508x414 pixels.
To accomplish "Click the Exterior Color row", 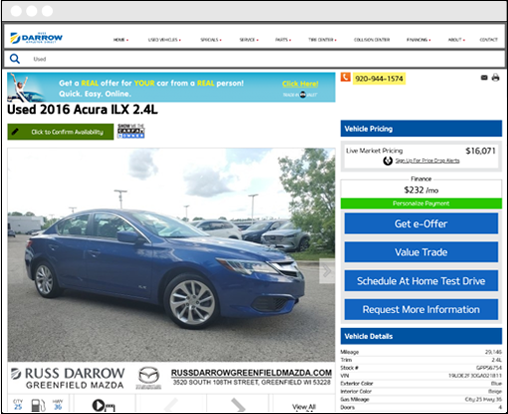I will pos(421,383).
